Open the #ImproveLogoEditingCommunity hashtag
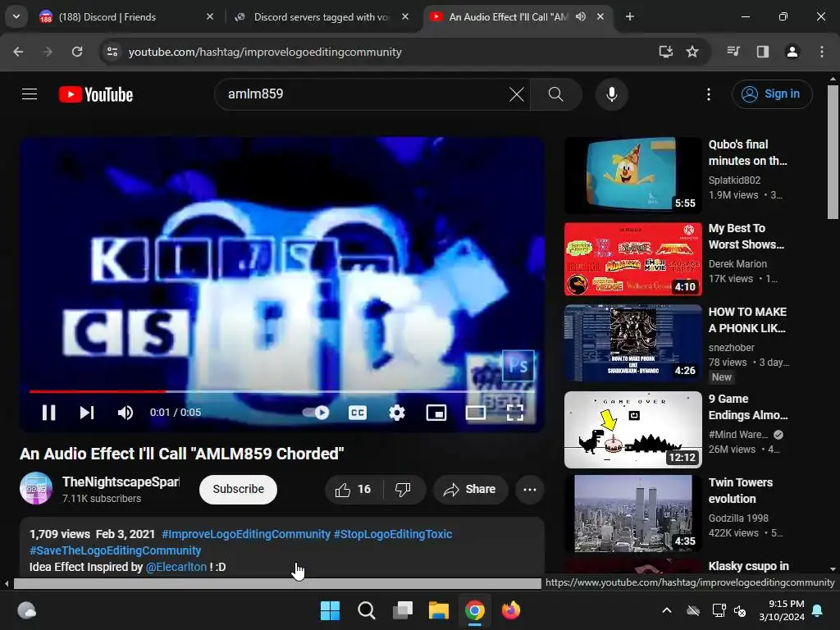 pos(246,534)
